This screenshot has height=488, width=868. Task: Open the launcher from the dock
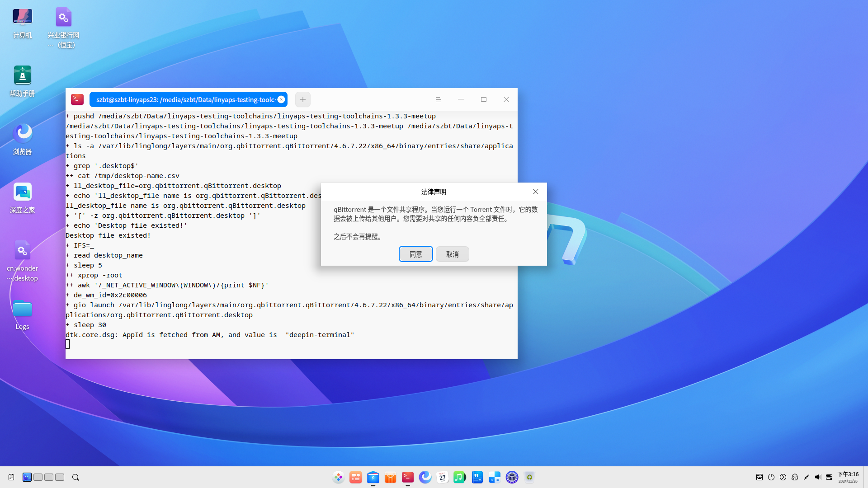point(338,477)
